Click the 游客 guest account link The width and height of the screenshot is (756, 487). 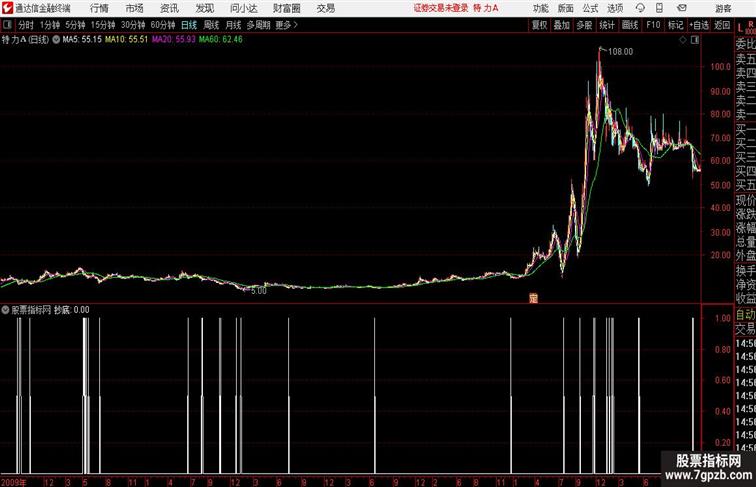pos(723,8)
